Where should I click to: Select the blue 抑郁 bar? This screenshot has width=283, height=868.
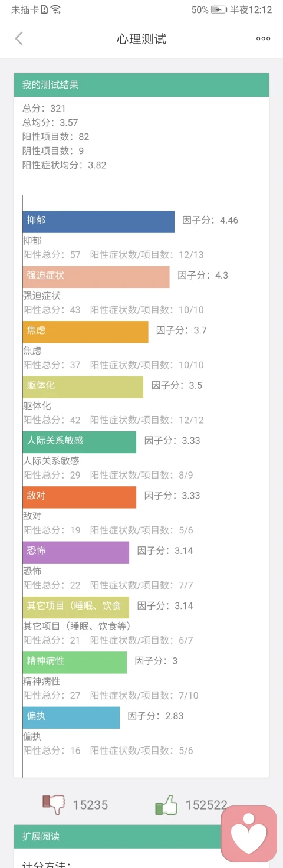click(x=98, y=222)
